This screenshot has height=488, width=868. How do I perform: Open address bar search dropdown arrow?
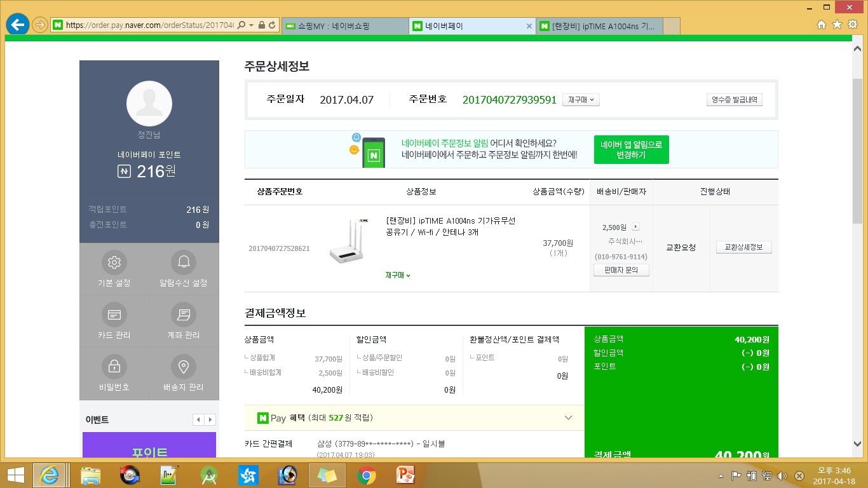251,25
